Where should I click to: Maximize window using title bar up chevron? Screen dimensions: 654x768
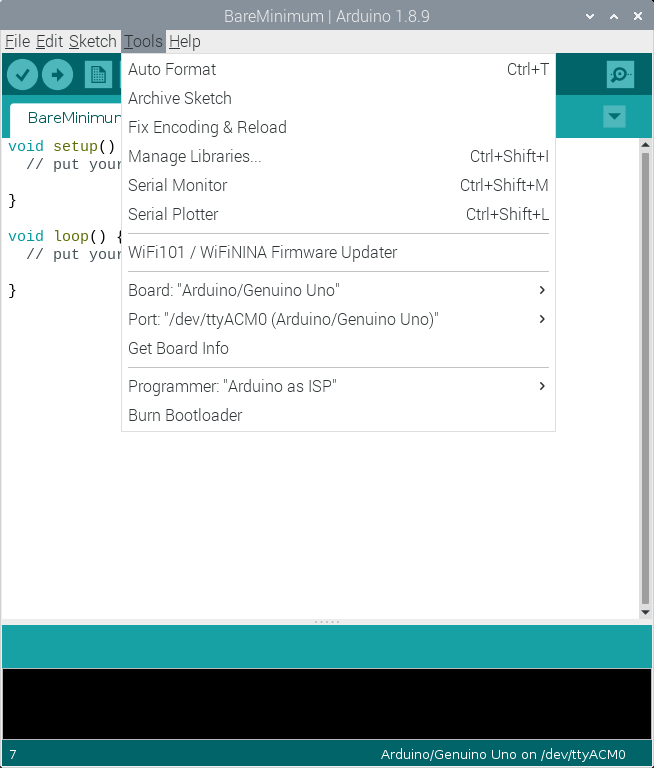tap(613, 16)
